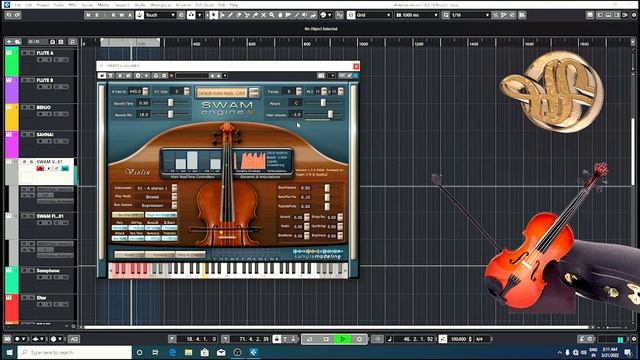Open the Project menu
Image resolution: width=640 pixels, height=360 pixels.
pyautogui.click(x=42, y=5)
